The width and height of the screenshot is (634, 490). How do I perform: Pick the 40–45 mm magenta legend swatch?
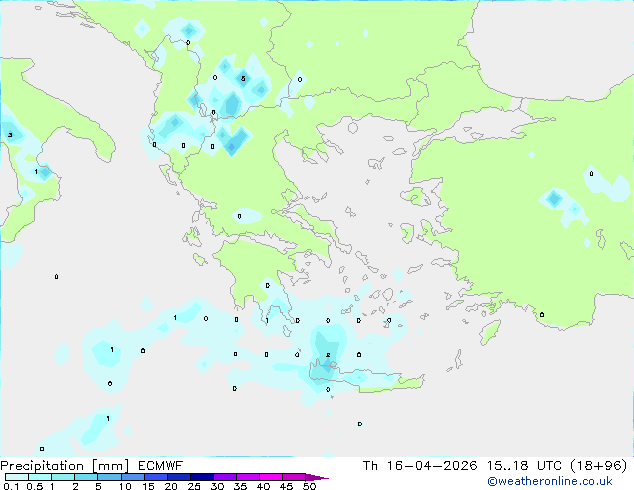(x=271, y=477)
